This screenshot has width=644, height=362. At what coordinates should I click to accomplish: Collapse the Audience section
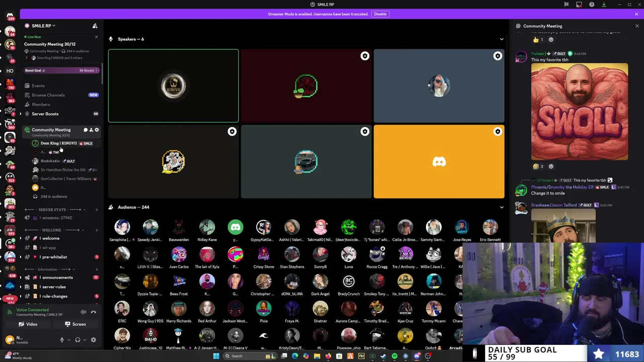click(x=501, y=207)
